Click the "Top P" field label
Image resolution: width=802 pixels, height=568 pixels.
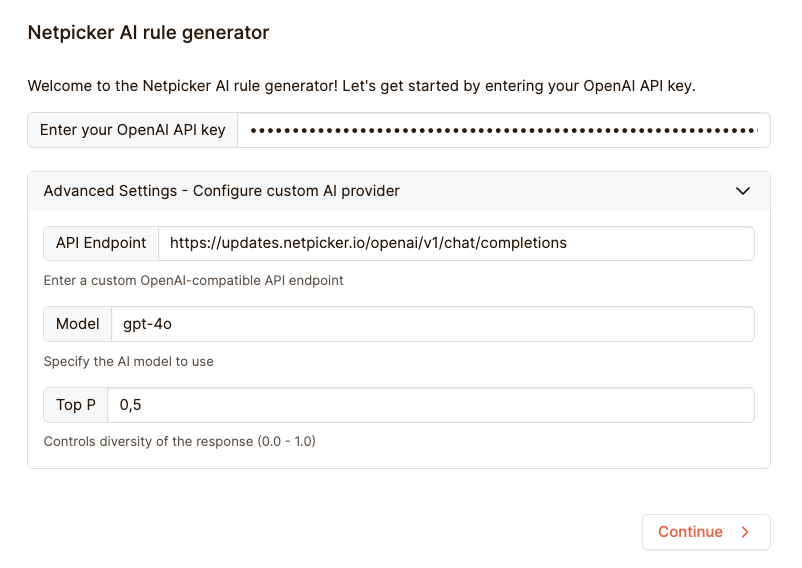click(x=76, y=405)
